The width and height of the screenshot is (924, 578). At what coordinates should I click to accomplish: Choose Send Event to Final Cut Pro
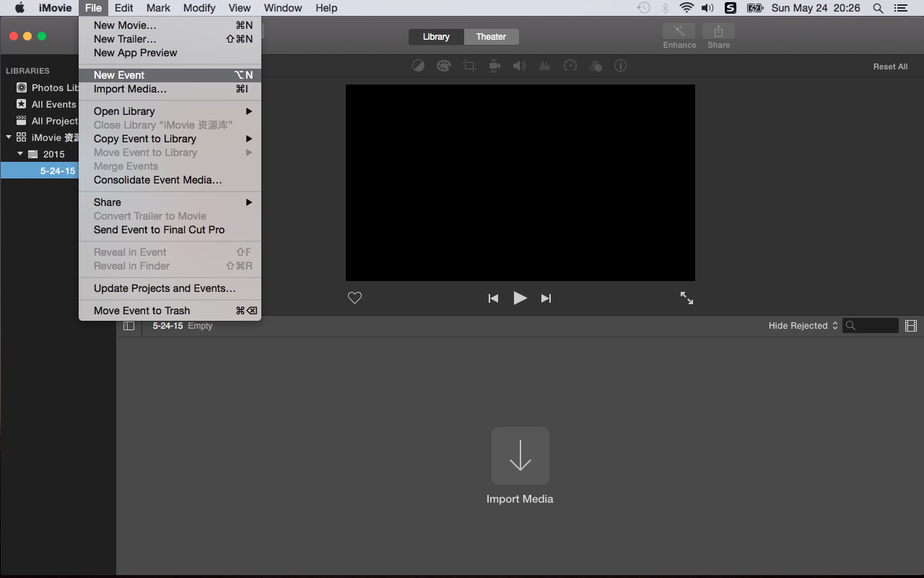(170, 230)
